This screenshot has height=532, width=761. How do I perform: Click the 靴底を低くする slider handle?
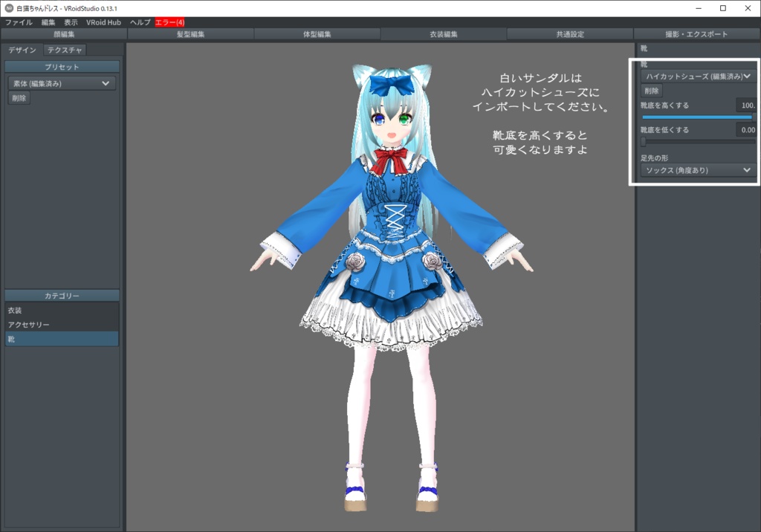(x=643, y=141)
